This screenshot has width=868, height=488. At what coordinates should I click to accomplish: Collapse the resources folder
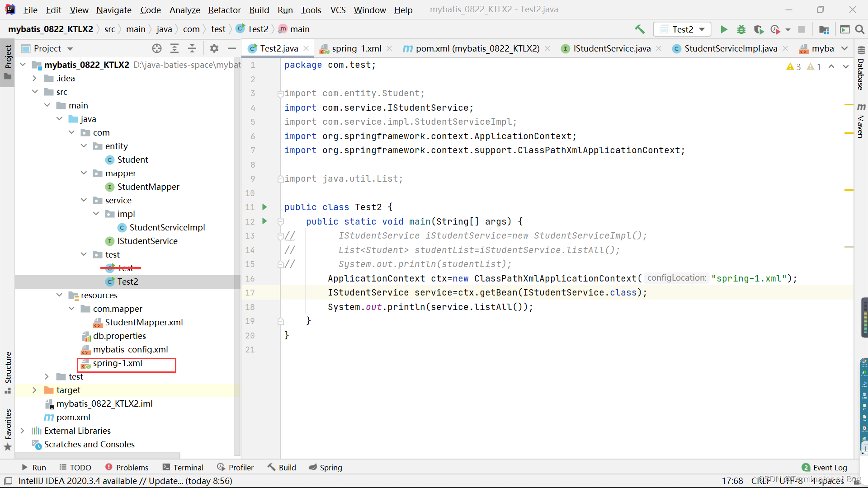(59, 295)
